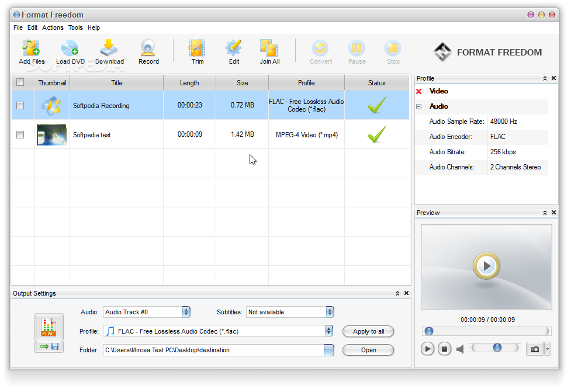Screen dimensions: 571x392
Task: Click the save profile arrow-disk button
Action: (x=49, y=346)
